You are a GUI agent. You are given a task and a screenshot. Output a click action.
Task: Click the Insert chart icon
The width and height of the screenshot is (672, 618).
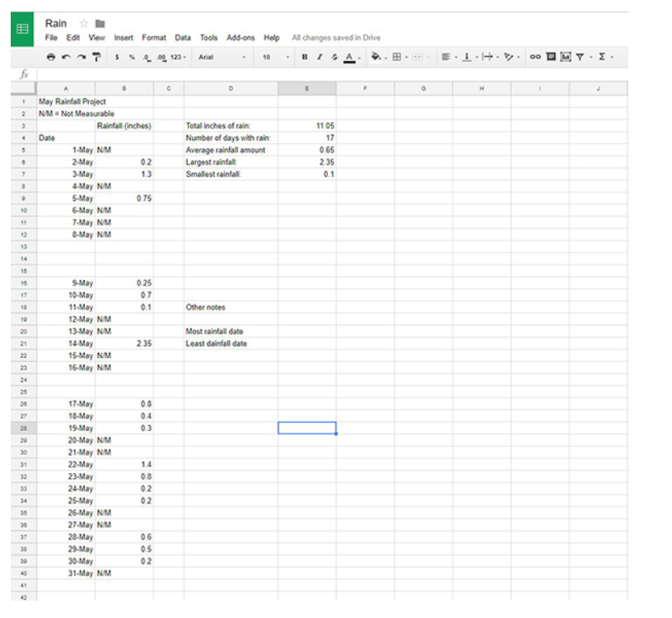(566, 57)
